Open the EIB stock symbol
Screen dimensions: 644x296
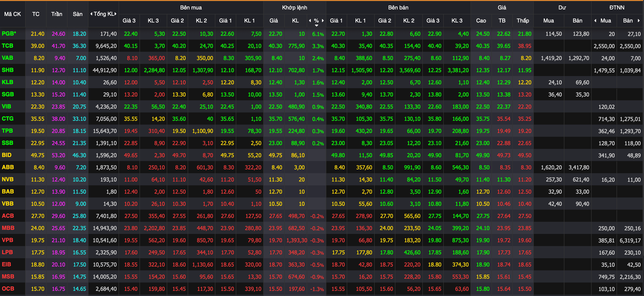pos(7,264)
